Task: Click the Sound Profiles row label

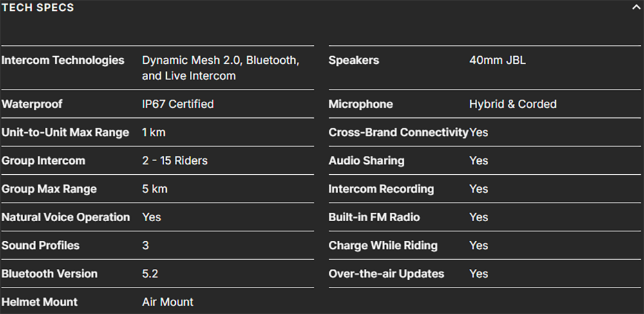Action: click(40, 246)
